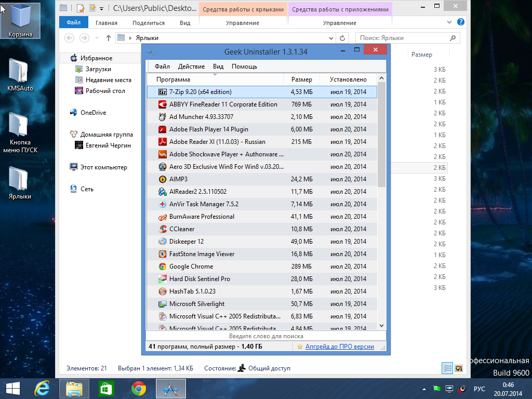
Task: Open the Действие menu in Geek Uninstaller
Action: click(191, 66)
